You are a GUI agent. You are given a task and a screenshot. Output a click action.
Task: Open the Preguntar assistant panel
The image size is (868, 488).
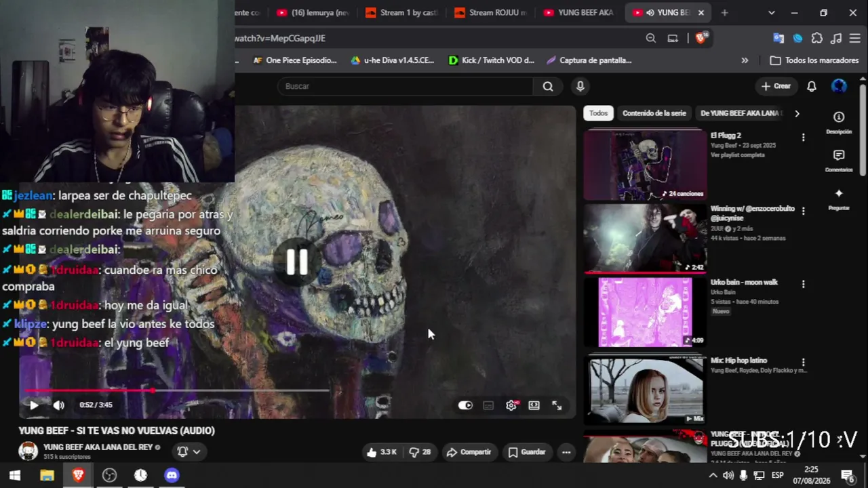coord(839,199)
